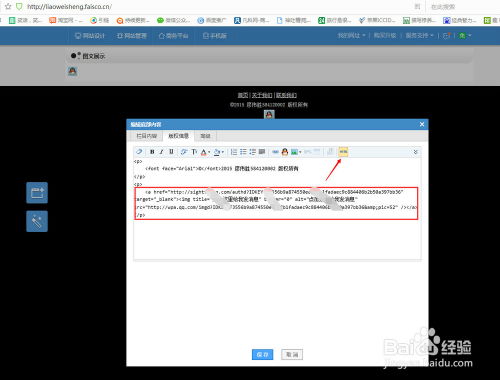
Task: Insert QQ penguin contact icon
Action: pyautogui.click(x=285, y=152)
